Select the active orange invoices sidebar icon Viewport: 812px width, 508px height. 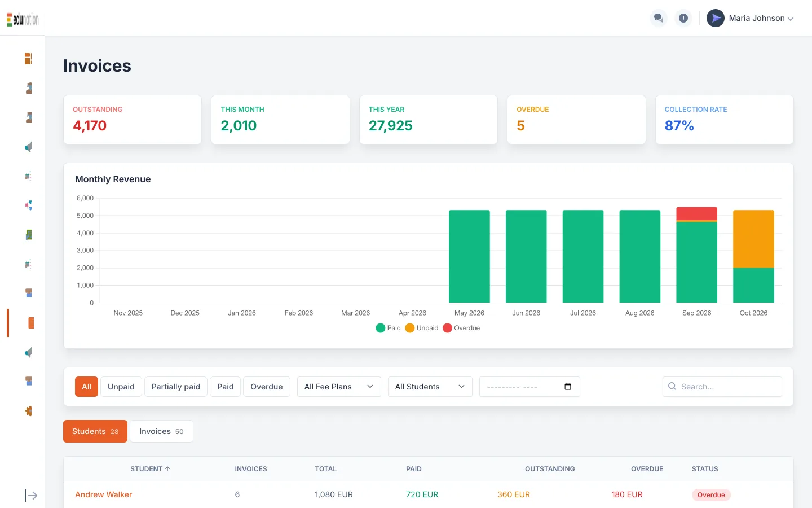(31, 323)
